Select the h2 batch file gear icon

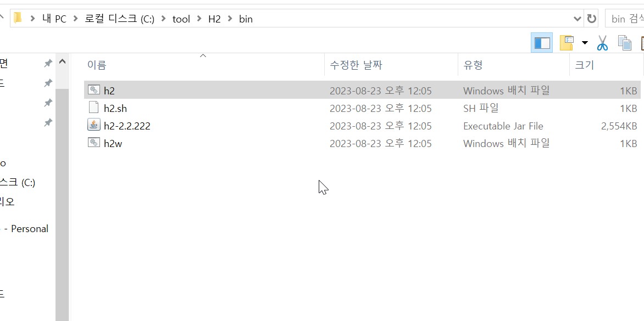[94, 90]
